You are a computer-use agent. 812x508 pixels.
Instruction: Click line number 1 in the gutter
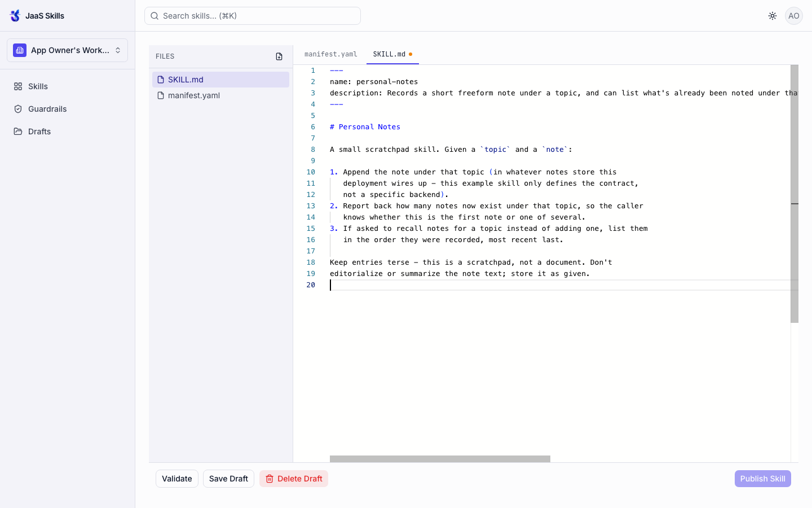coord(313,71)
